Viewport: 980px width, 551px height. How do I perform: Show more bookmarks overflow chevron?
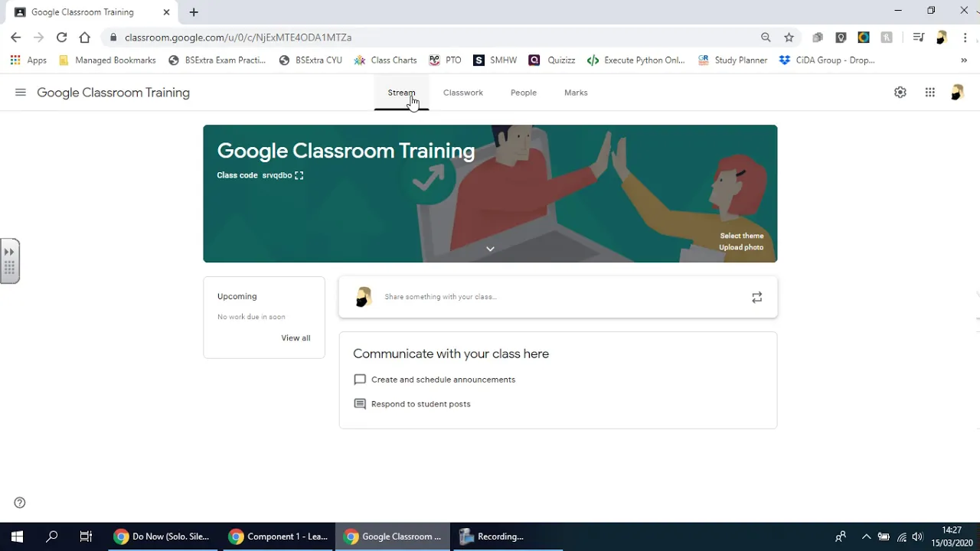[x=963, y=60]
